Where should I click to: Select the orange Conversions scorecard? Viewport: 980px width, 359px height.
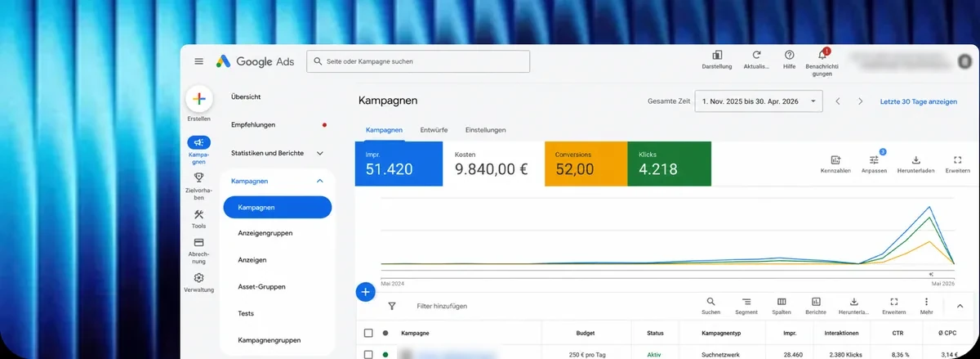point(586,164)
